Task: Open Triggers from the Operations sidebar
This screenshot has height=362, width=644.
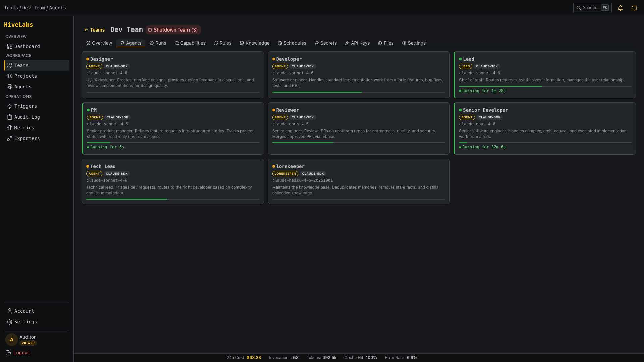Action: (x=25, y=106)
